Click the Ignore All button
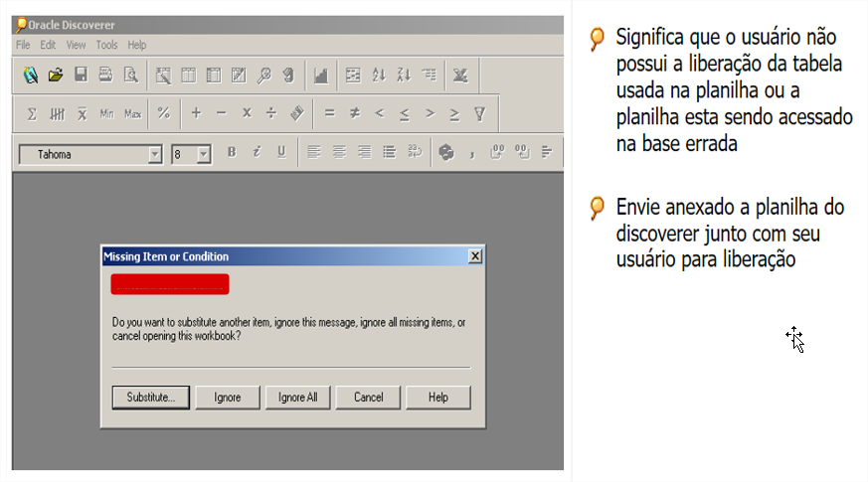The image size is (868, 482). point(298,398)
